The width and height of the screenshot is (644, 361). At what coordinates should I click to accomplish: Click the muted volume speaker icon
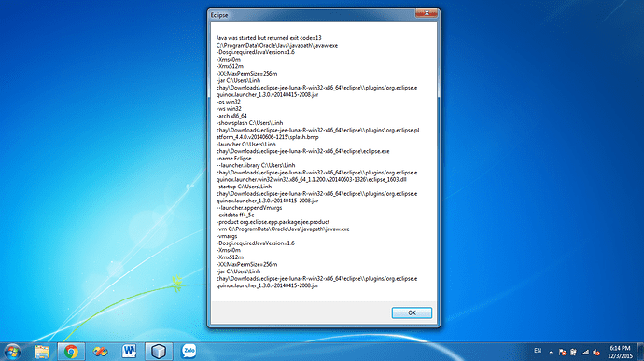pos(596,352)
